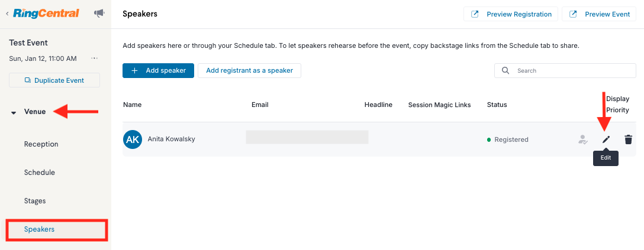This screenshot has width=644, height=250.
Task: Click Add registrant as a speaker
Action: tap(249, 70)
